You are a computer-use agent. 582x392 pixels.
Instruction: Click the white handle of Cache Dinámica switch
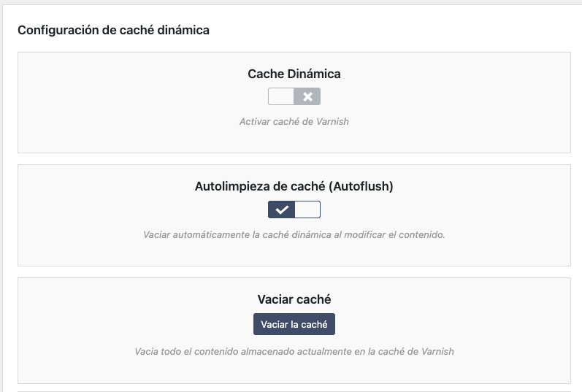tap(281, 96)
